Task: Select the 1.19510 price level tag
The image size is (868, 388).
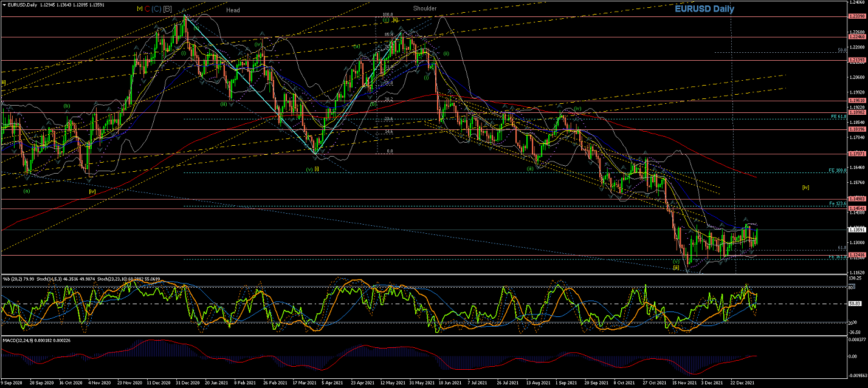Action: [856, 101]
